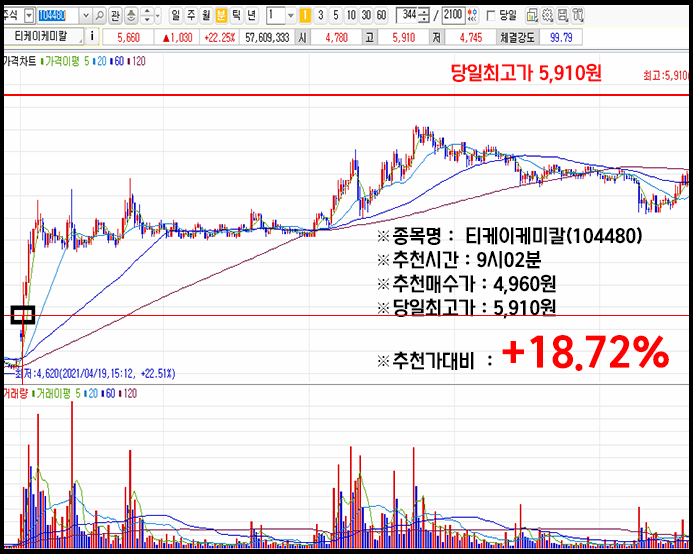Click the up-down arrow stepper beside the round button

pyautogui.click(x=147, y=16)
